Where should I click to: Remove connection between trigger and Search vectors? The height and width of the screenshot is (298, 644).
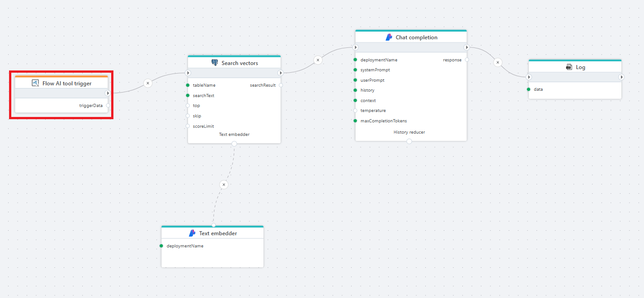click(148, 83)
